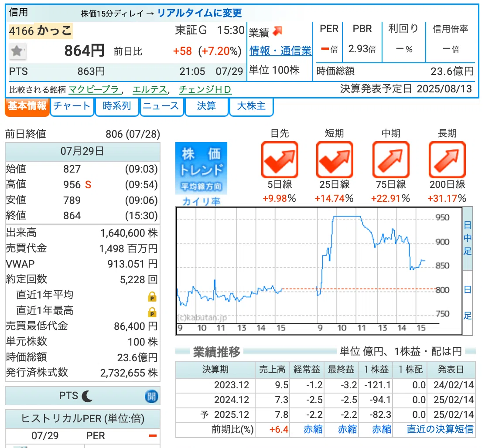Image resolution: width=485 pixels, height=448 pixels.
Task: Click the 出来高 value 1,640,600 株
Action: (129, 233)
